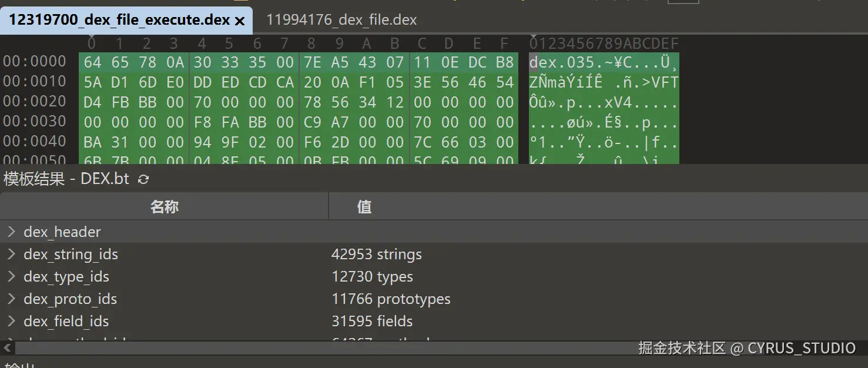Click the column ruler 0123456789ABCDEF
The image size is (868, 368).
pyautogui.click(x=604, y=44)
